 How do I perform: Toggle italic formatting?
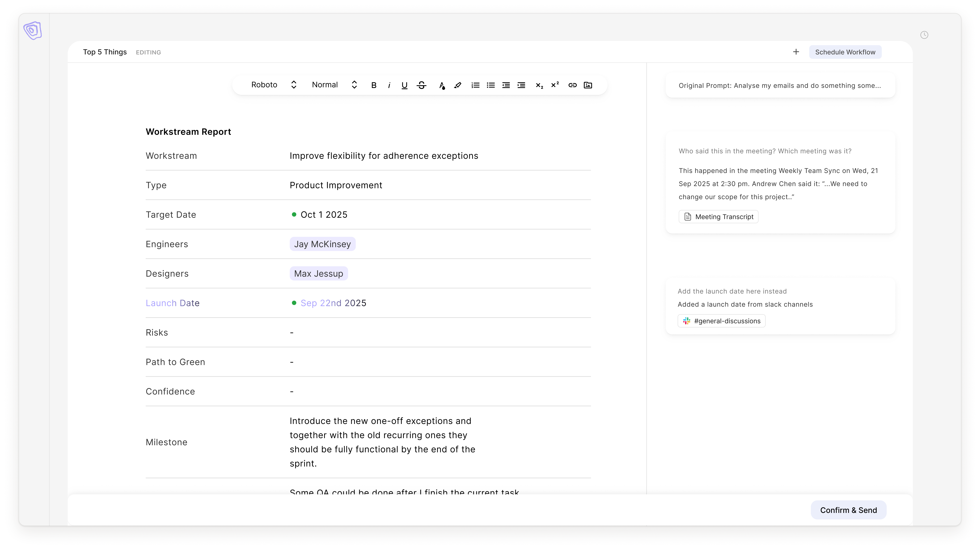tap(389, 85)
